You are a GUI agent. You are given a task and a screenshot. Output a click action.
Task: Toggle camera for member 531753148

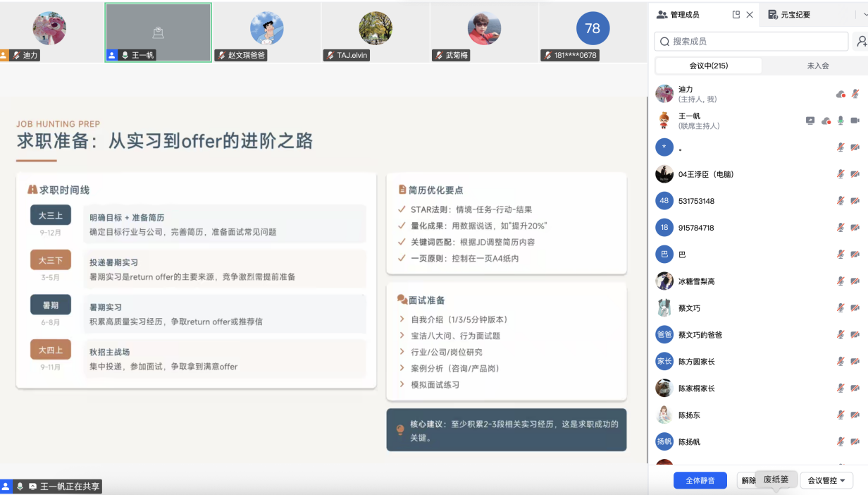click(x=855, y=201)
